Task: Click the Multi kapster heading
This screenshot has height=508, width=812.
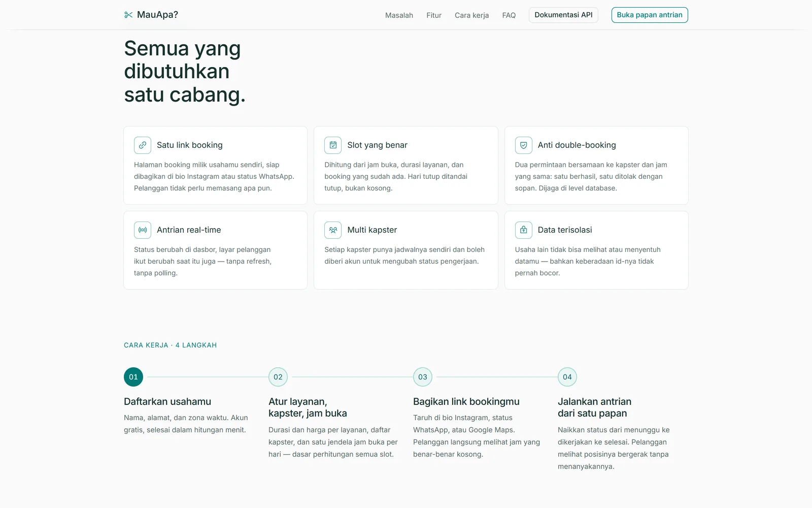Action: click(x=372, y=230)
